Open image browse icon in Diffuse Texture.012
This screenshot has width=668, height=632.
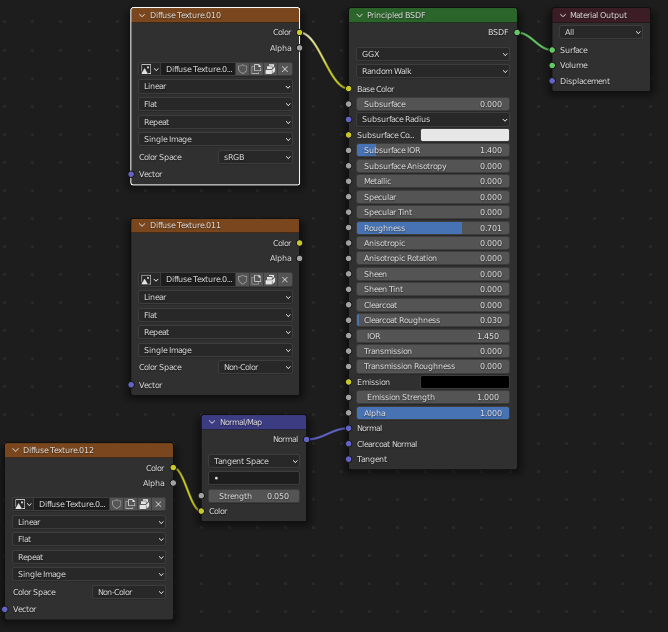pyautogui.click(x=23, y=504)
